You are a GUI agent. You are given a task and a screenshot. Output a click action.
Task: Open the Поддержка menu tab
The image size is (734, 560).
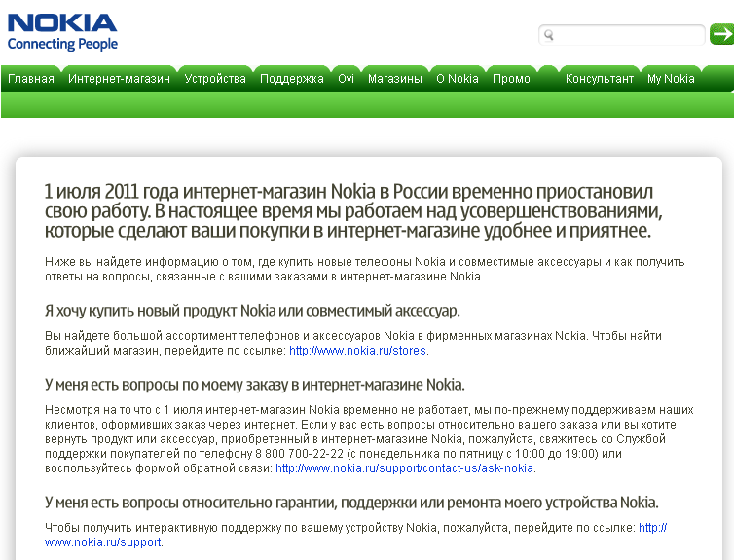(x=292, y=79)
